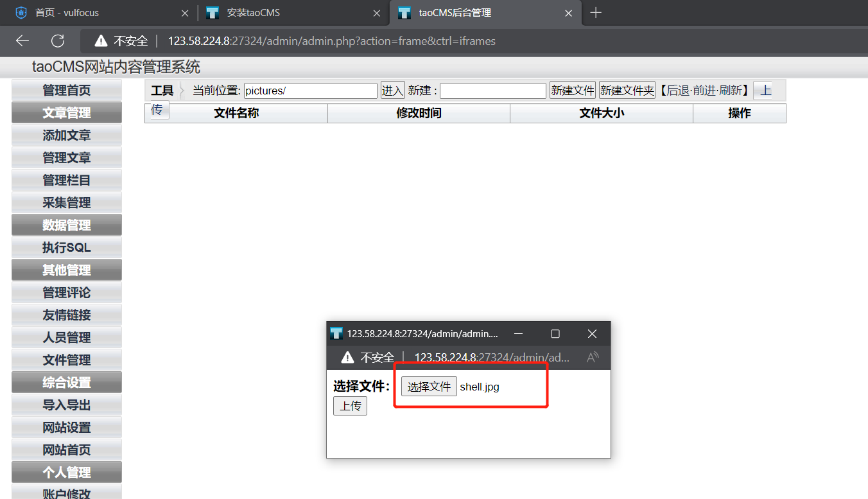Click the browser back arrow
The height and width of the screenshot is (499, 868).
22,41
